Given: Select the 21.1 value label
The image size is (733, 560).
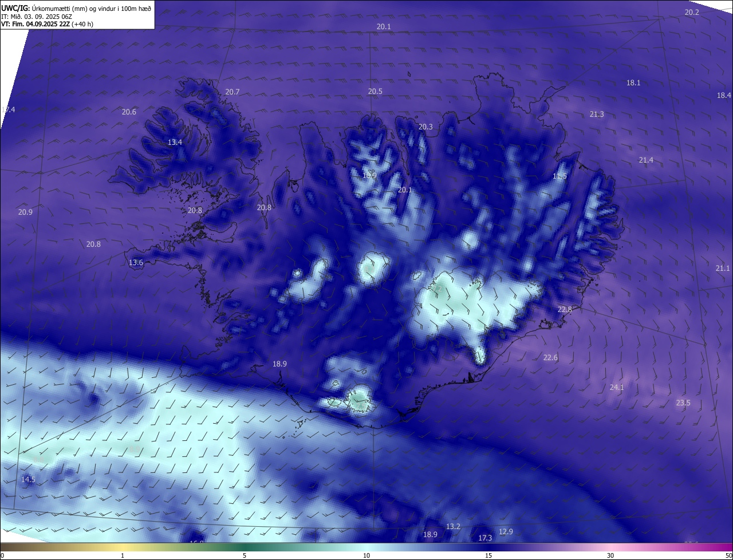Looking at the screenshot, I should click(x=723, y=268).
